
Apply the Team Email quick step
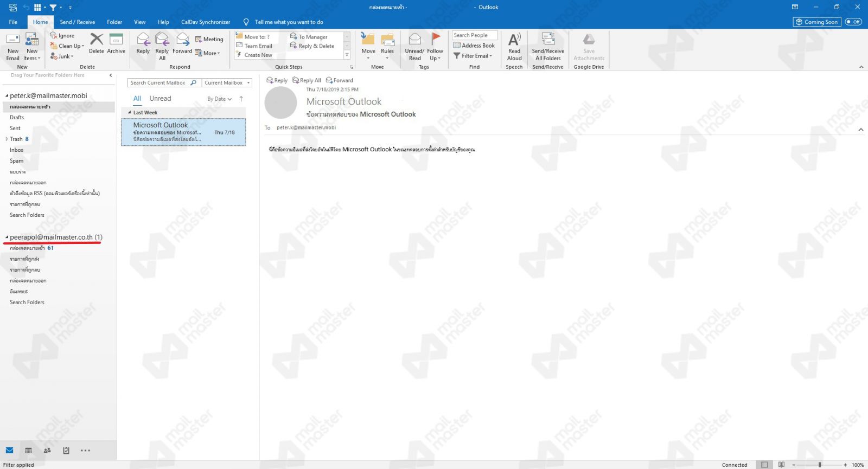tap(254, 46)
